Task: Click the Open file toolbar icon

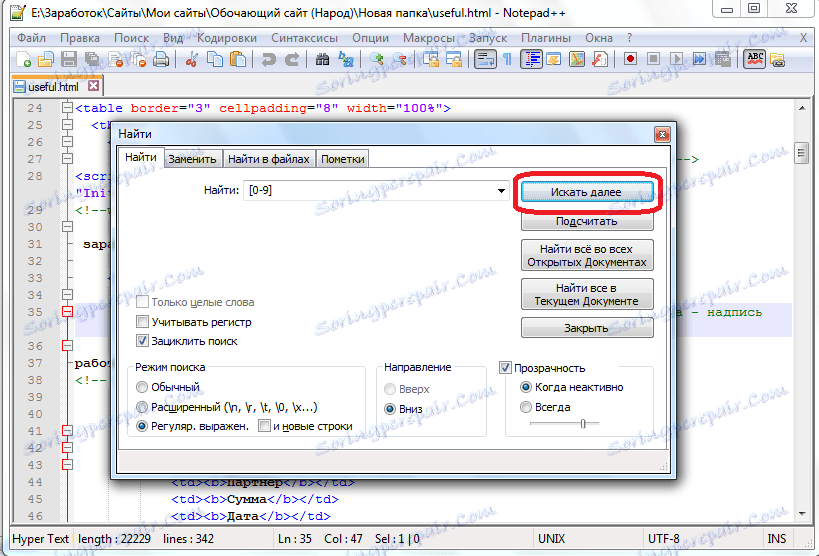Action: click(46, 60)
